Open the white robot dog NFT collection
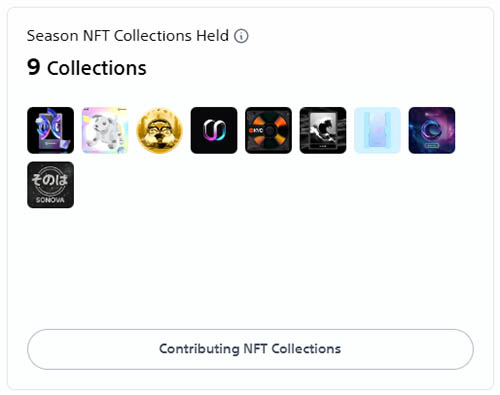This screenshot has height=395, width=500. tap(105, 130)
